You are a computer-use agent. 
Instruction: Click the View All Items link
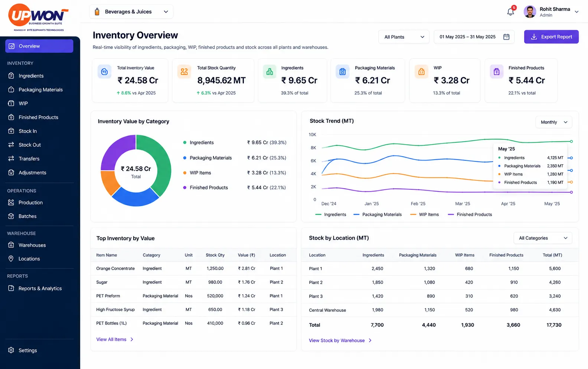(x=115, y=339)
